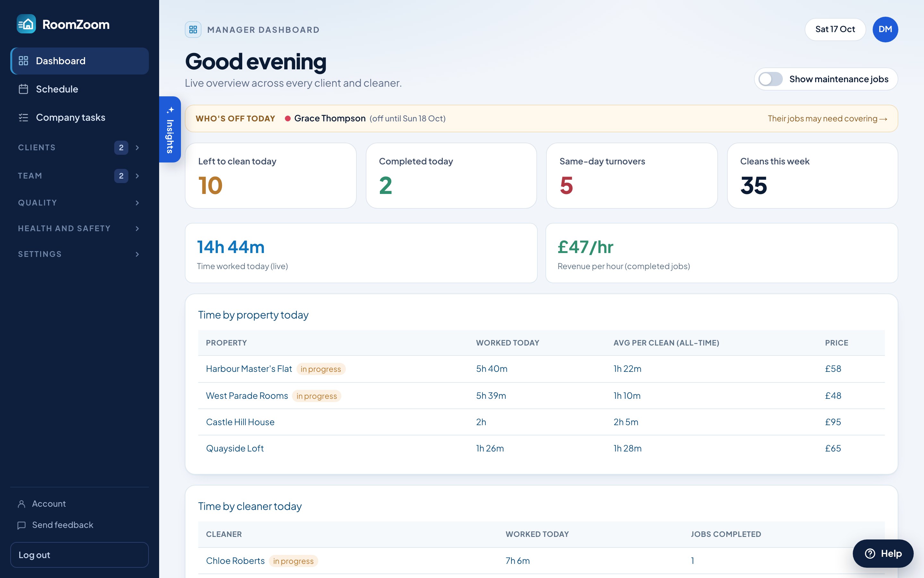This screenshot has height=578, width=924.
Task: Open Quayside Loft property link
Action: (x=235, y=448)
